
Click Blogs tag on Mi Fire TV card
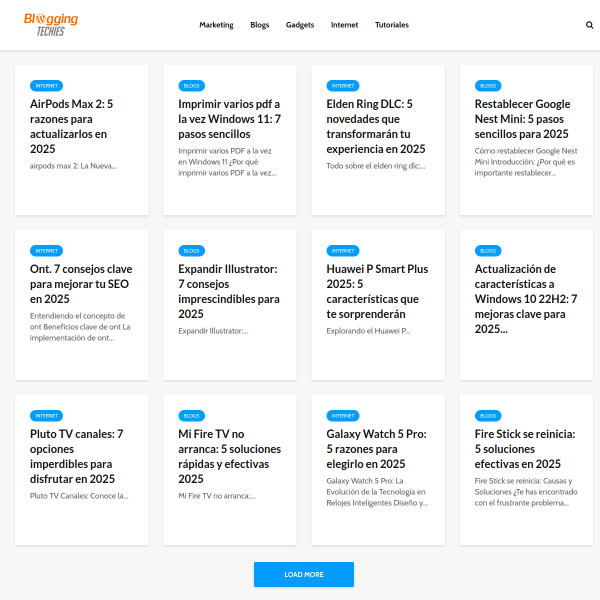click(x=191, y=416)
